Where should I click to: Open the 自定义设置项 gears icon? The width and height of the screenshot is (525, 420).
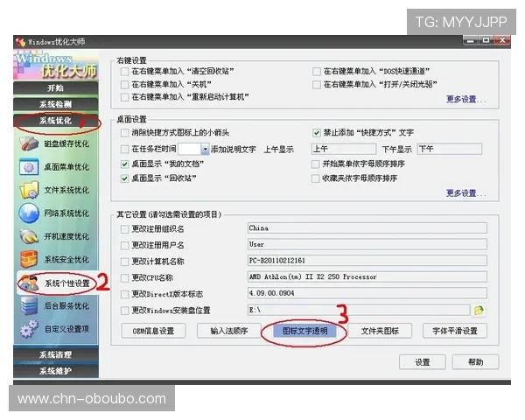pyautogui.click(x=29, y=329)
